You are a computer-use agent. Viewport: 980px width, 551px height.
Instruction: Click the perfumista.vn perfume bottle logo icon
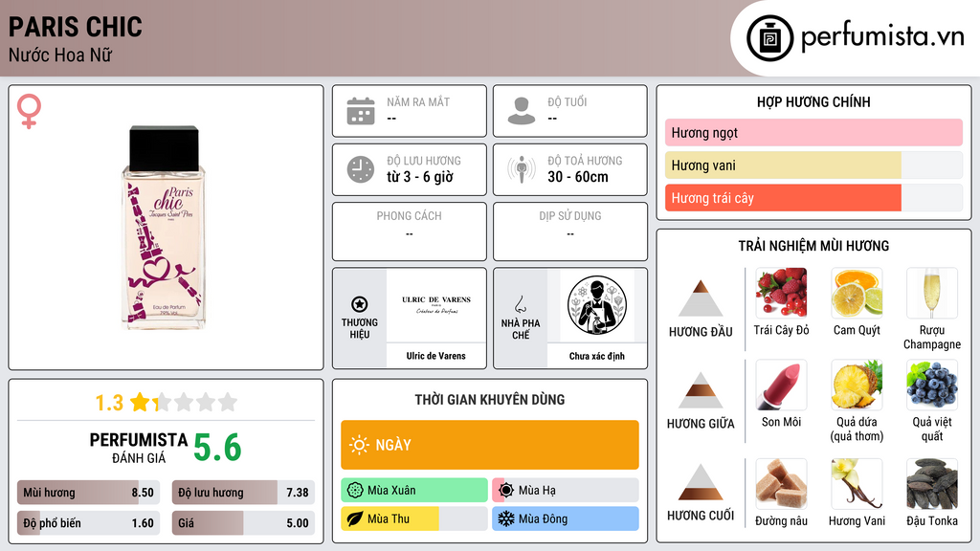click(x=769, y=38)
